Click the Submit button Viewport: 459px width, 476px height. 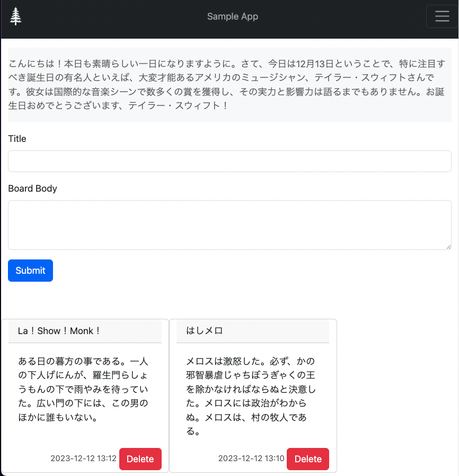tap(30, 271)
